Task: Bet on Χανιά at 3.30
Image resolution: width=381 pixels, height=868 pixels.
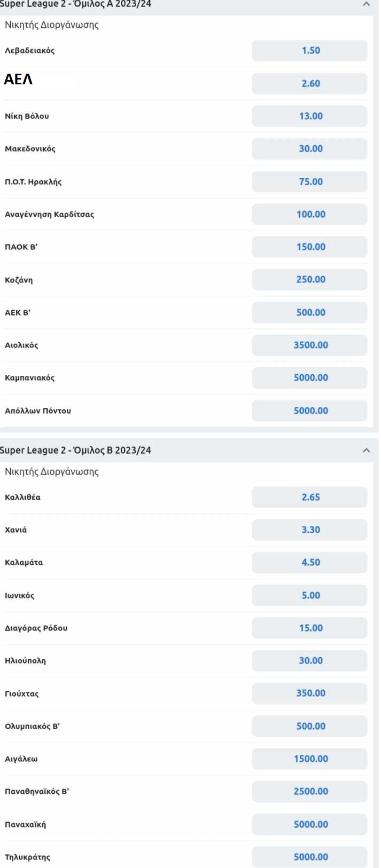Action: (310, 530)
